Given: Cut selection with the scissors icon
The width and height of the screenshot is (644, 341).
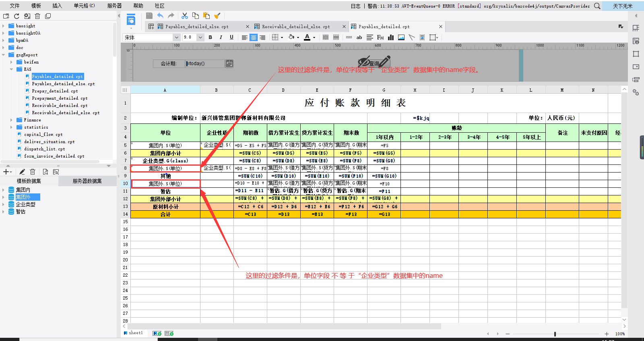Looking at the screenshot, I should [x=185, y=16].
